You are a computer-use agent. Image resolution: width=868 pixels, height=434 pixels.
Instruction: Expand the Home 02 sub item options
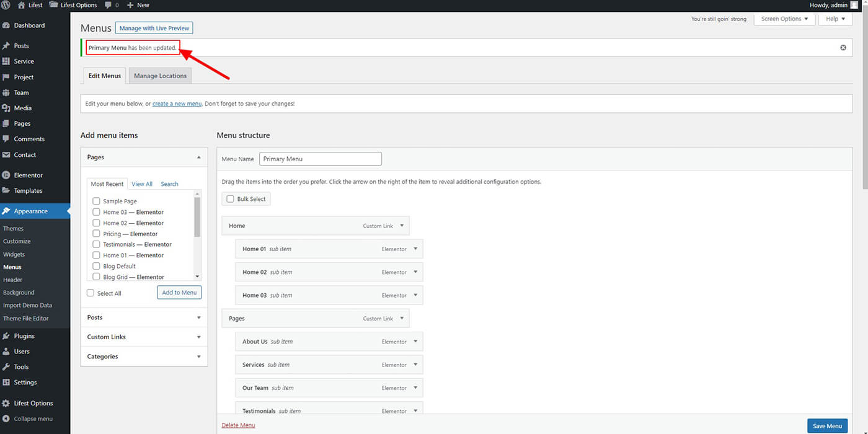415,272
